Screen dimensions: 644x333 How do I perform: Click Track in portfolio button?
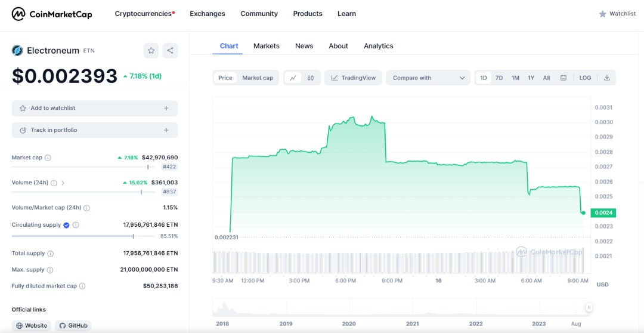[x=95, y=130]
